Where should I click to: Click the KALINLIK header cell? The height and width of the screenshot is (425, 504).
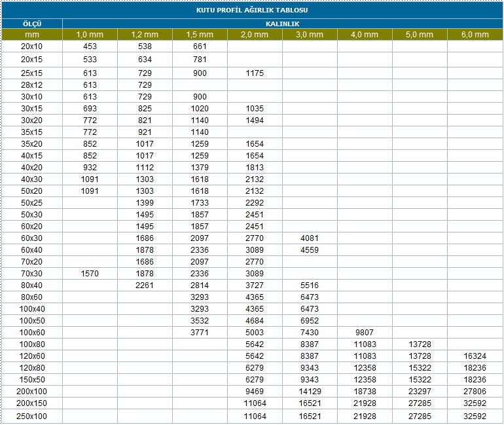click(x=282, y=24)
